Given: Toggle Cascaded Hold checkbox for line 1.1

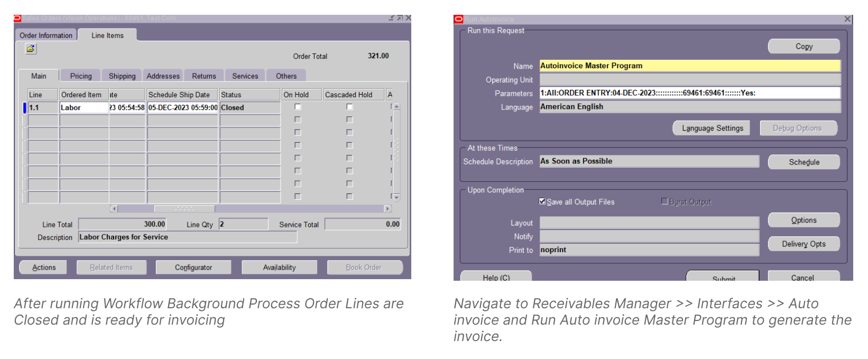Looking at the screenshot, I should pos(349,107).
